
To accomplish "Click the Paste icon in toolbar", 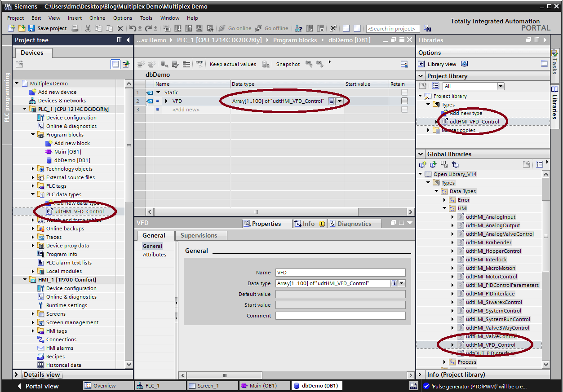I will click(109, 28).
